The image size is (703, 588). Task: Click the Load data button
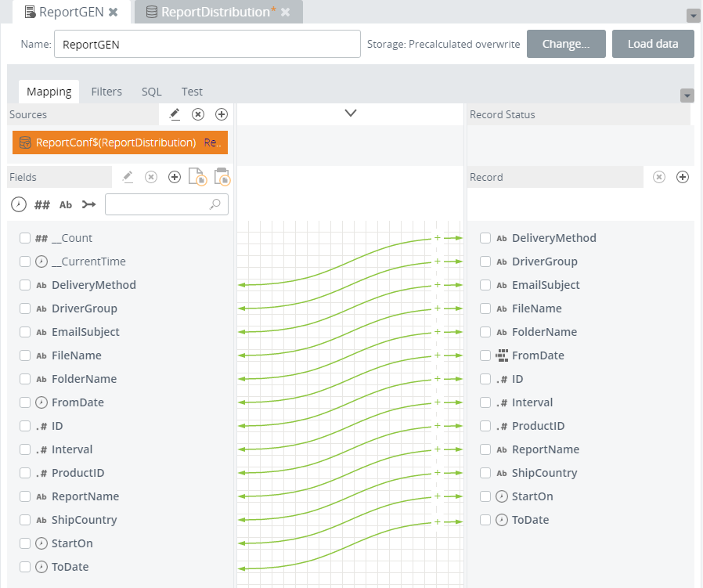pyautogui.click(x=652, y=44)
